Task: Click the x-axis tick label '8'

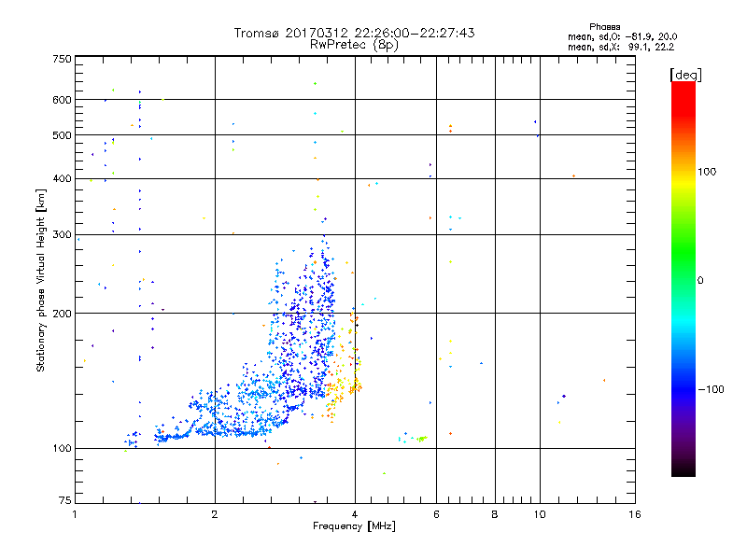Action: 495,514
